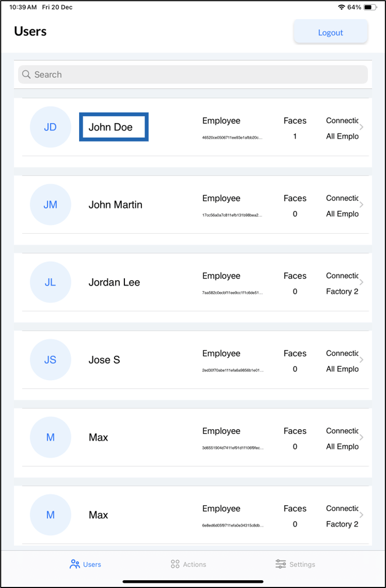Select Max name in 6e8ed6 row

(98, 515)
